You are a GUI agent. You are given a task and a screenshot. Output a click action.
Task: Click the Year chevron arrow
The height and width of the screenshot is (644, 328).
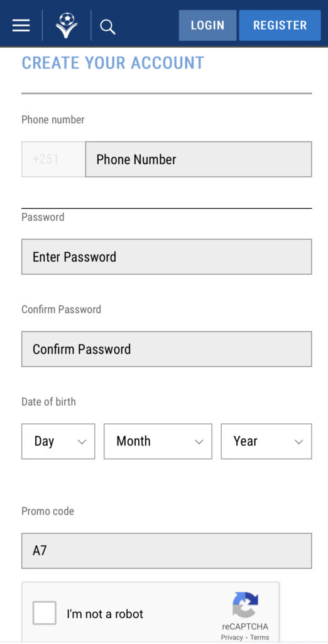299,442
